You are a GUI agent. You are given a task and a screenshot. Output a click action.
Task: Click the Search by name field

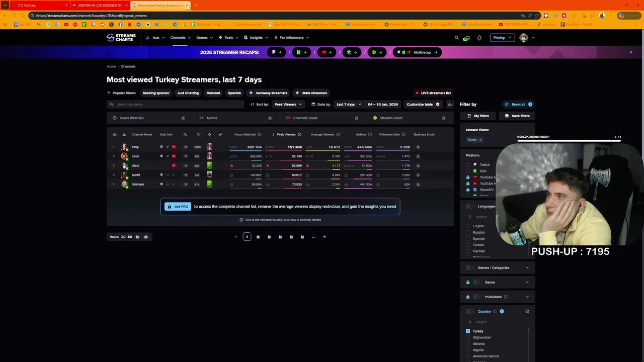(176, 104)
